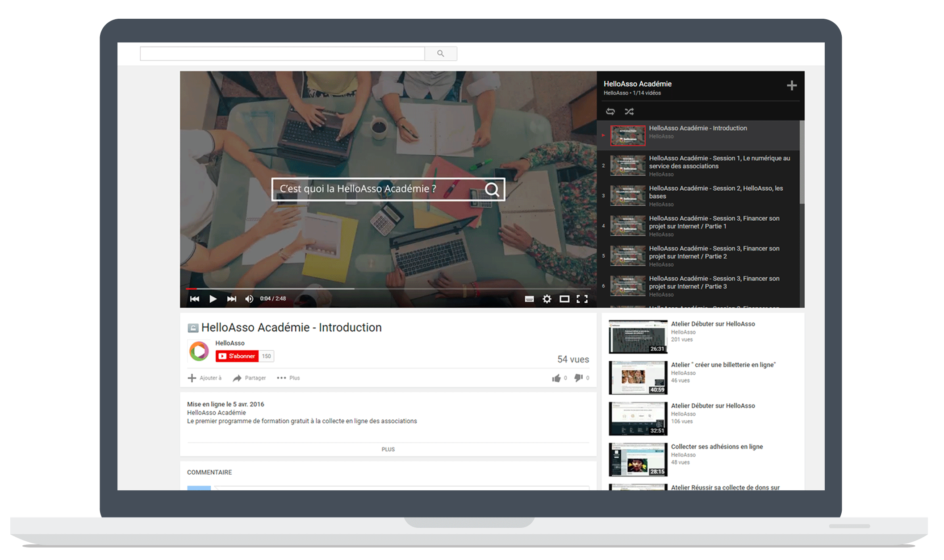Click the C'est quoi la HelloAsso Académie overlay
Viewport: 944px width, 560px height.
pos(388,189)
